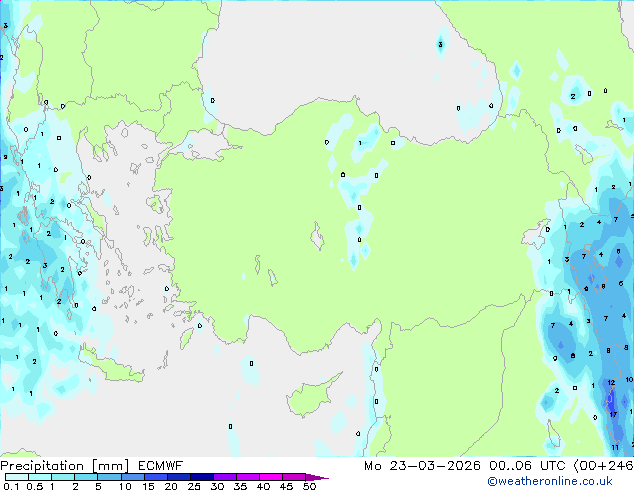Click the 'ECMWF' model label

click(161, 466)
